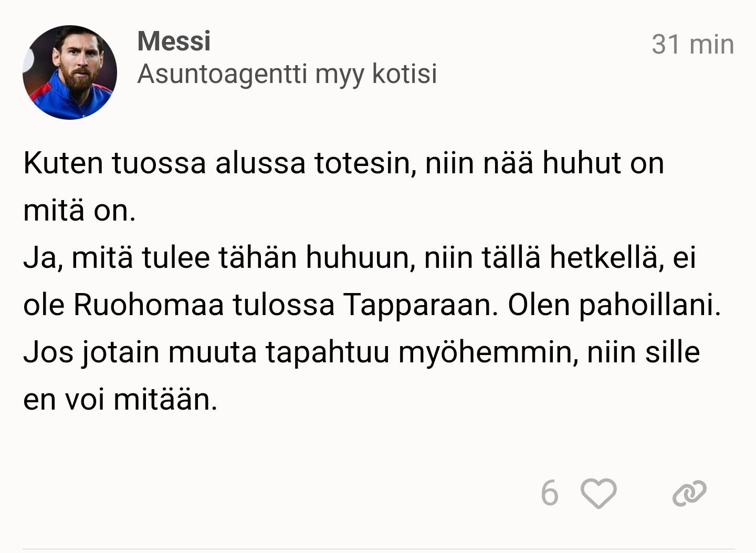Click the sentence 'Olen pahoillani.'
The image size is (756, 553).
(614, 305)
